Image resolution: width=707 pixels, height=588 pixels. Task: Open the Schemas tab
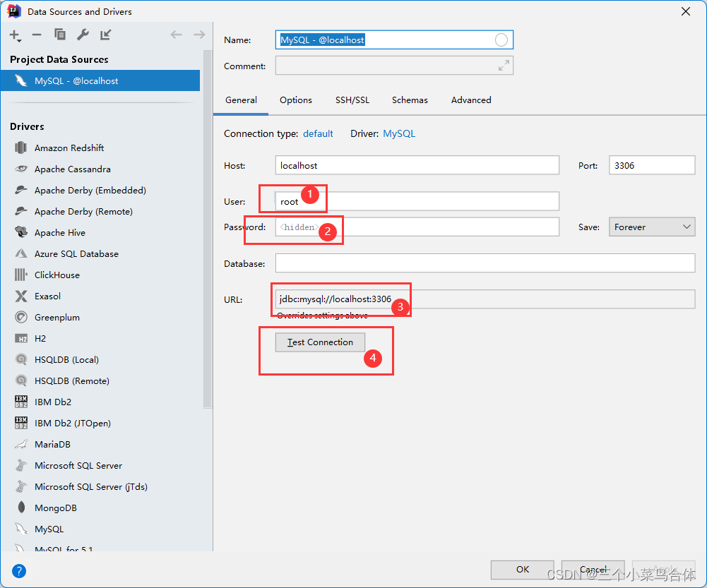pyautogui.click(x=410, y=100)
